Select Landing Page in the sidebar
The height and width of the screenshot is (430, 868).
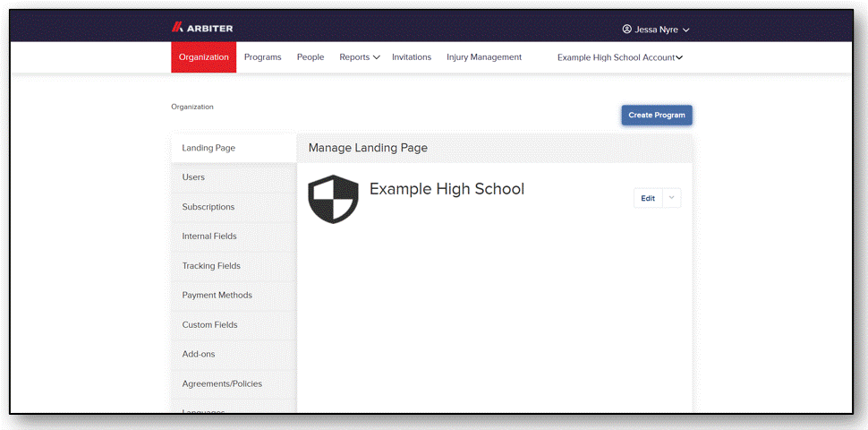tap(234, 148)
